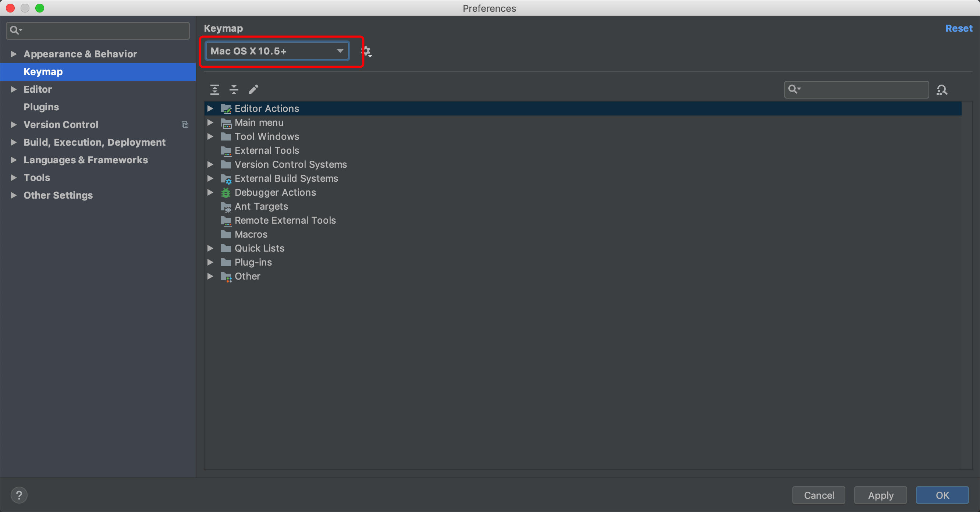This screenshot has width=980, height=512.
Task: Click the External Tools folder icon
Action: pos(226,151)
